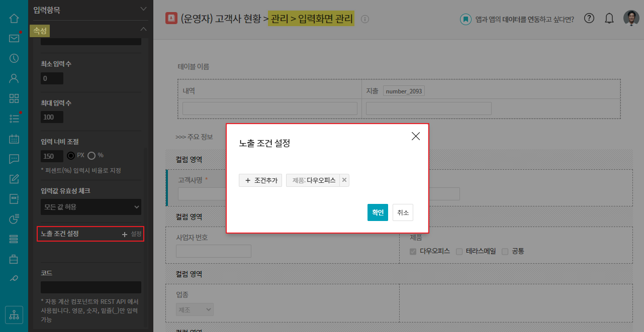Toggle the 테라스메일 checkbox
644x332 pixels.
459,251
